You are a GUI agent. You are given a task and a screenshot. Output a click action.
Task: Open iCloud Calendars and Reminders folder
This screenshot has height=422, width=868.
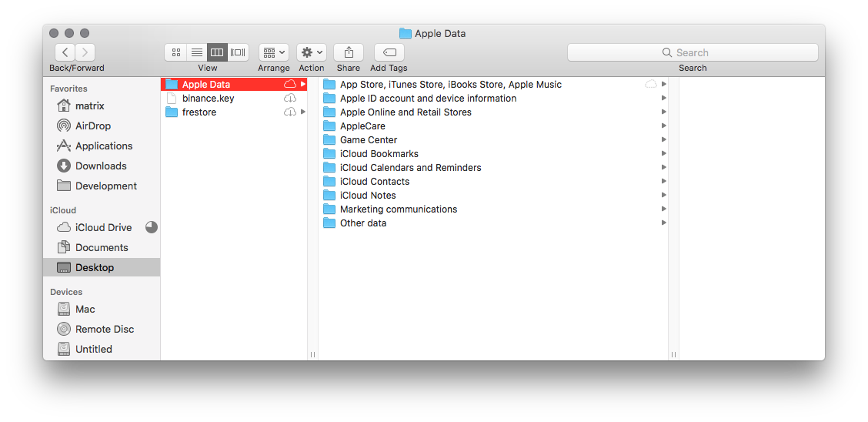[494, 167]
